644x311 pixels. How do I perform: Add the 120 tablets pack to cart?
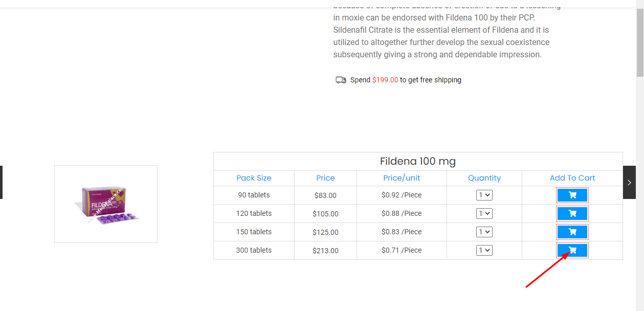[x=572, y=213]
